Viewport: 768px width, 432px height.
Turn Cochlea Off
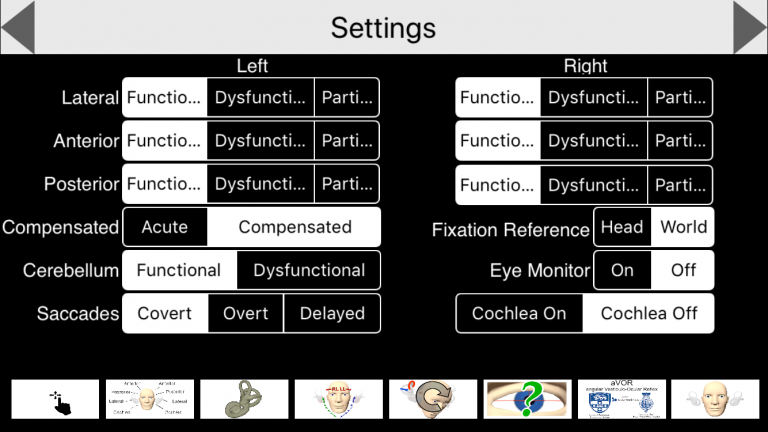coord(648,313)
